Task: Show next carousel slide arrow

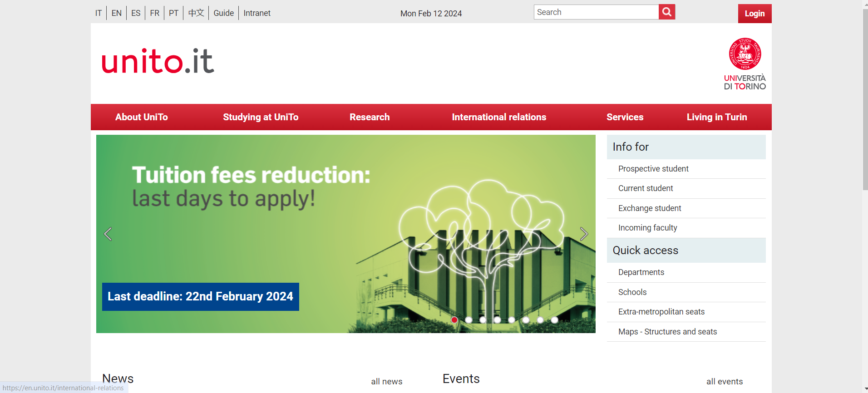Action: click(x=584, y=234)
